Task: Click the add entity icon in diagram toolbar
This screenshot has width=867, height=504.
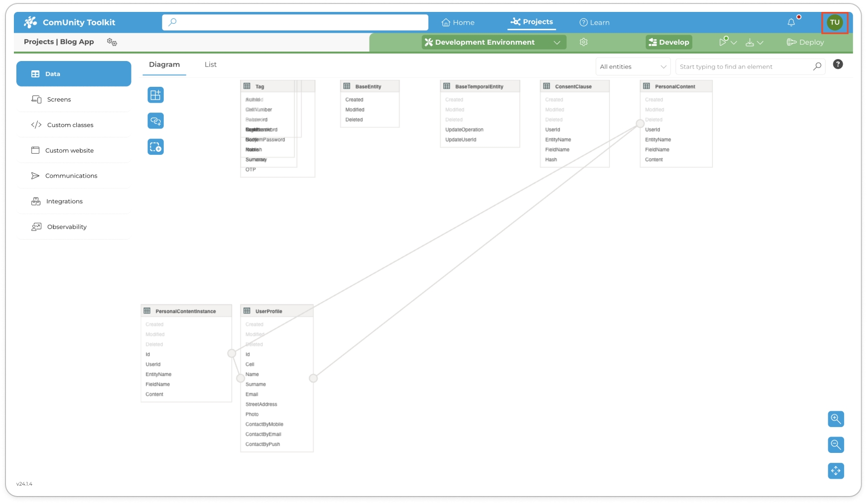Action: 155,95
